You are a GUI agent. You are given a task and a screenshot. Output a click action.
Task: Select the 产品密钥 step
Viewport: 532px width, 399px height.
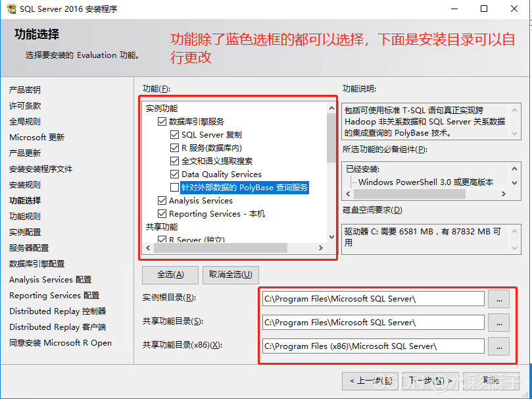25,90
